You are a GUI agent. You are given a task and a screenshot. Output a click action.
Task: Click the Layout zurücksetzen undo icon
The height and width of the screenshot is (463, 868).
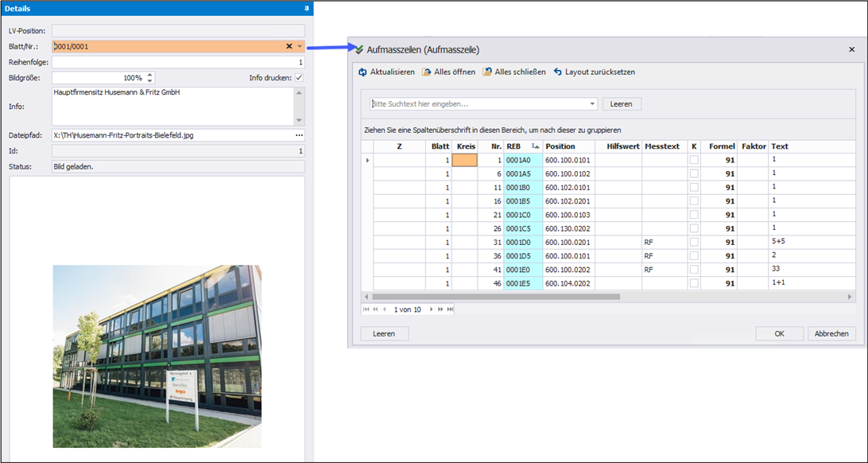pyautogui.click(x=558, y=72)
